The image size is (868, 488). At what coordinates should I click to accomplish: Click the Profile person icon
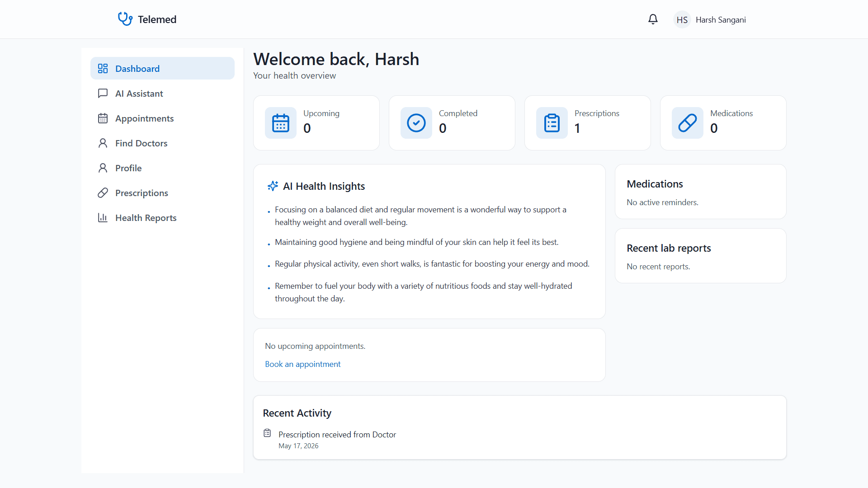click(x=103, y=168)
